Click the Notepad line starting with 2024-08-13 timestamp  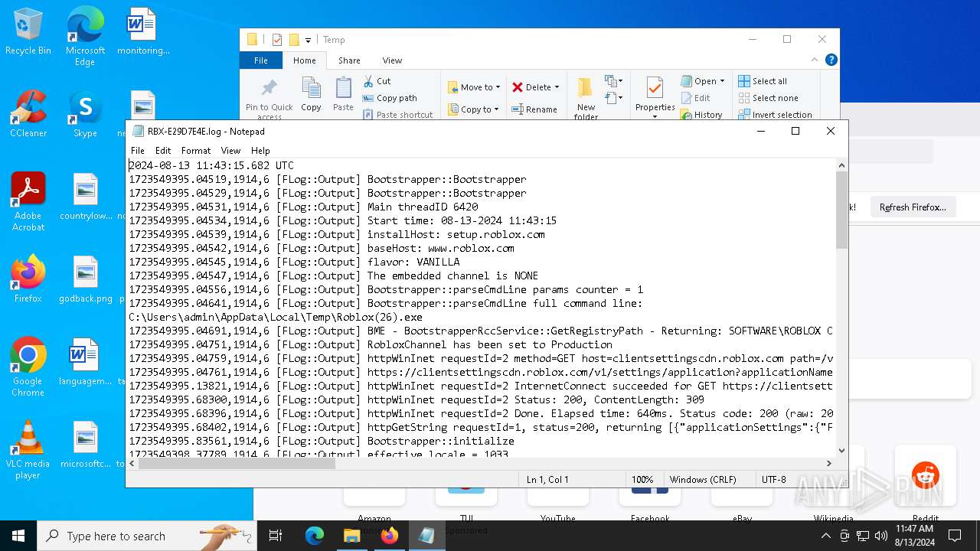211,165
